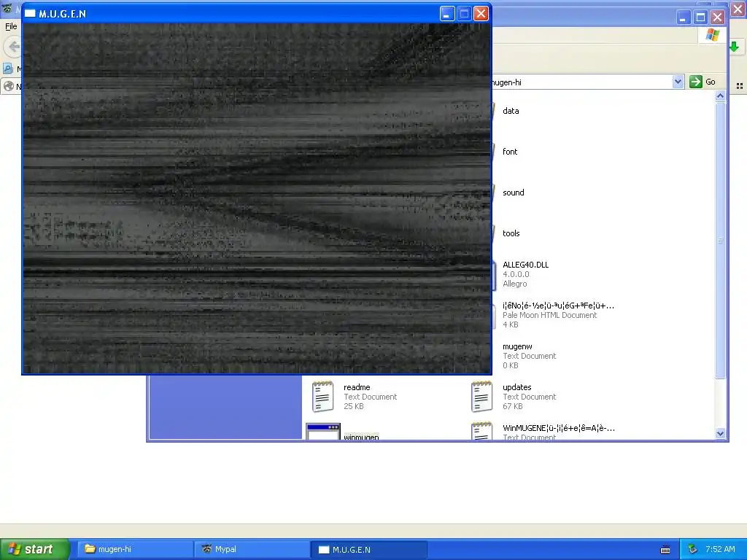Screen dimensions: 747x560
Task: Open the Start menu
Action: 34,549
